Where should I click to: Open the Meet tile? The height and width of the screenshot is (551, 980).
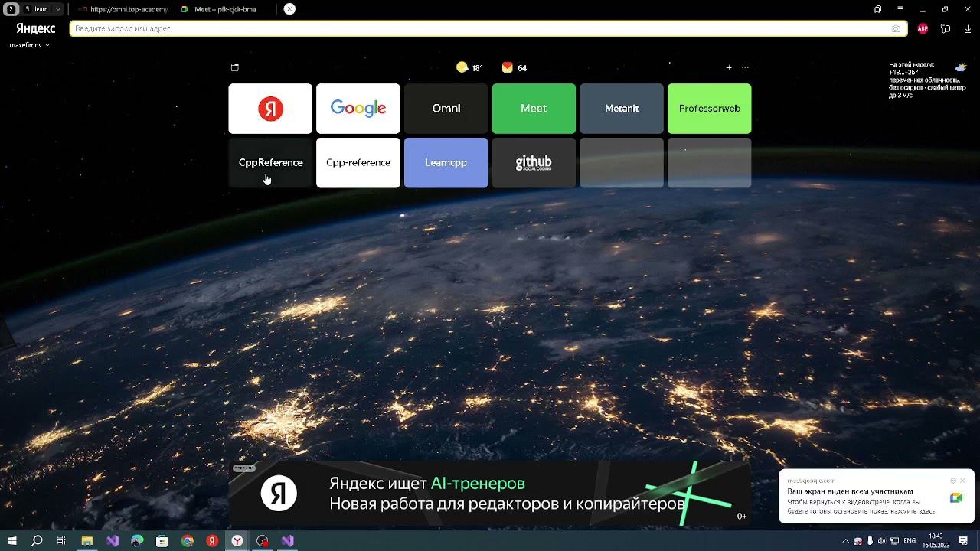(x=534, y=109)
